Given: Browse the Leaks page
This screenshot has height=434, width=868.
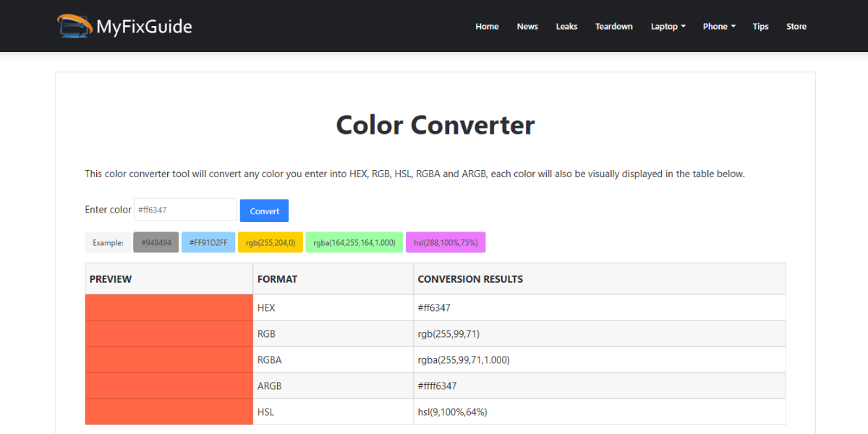Looking at the screenshot, I should click(x=566, y=26).
